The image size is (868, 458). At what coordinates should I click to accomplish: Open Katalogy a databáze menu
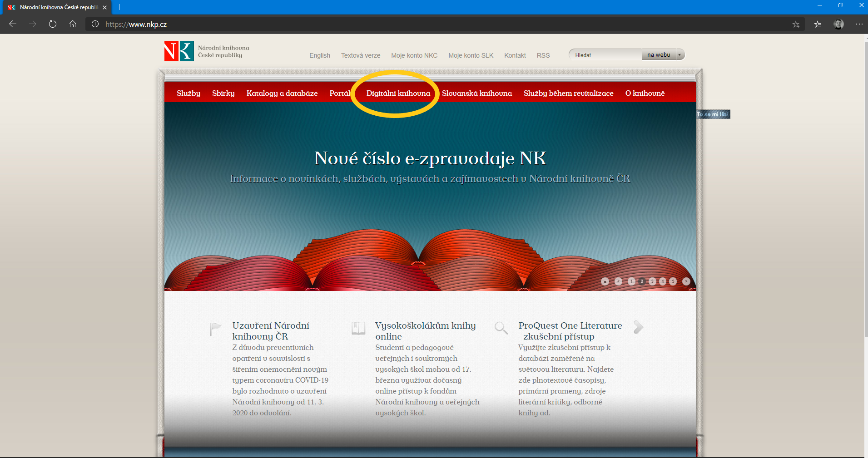click(x=282, y=93)
